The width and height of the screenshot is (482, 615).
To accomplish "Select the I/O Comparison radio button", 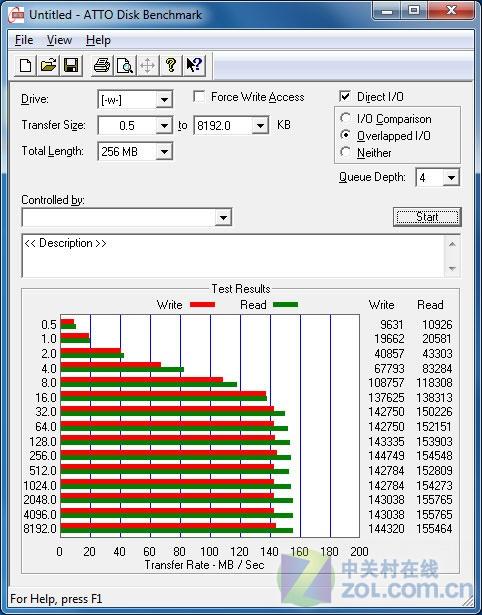I will point(345,118).
